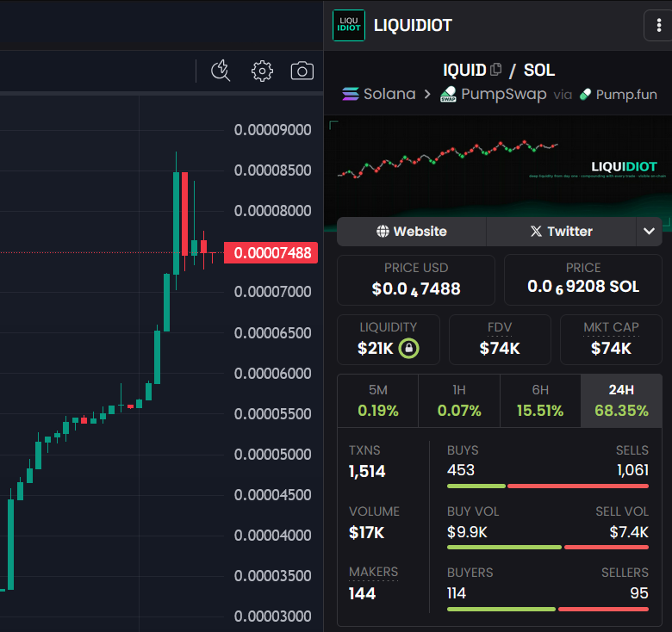The width and height of the screenshot is (672, 632).
Task: Click the buy vol versus sell vol bar
Action: click(x=548, y=548)
